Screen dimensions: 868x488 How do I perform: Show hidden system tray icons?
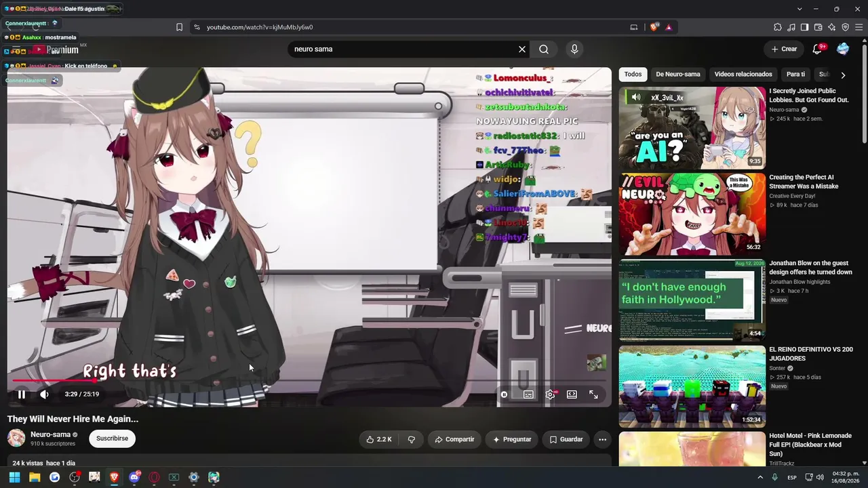[759, 477]
